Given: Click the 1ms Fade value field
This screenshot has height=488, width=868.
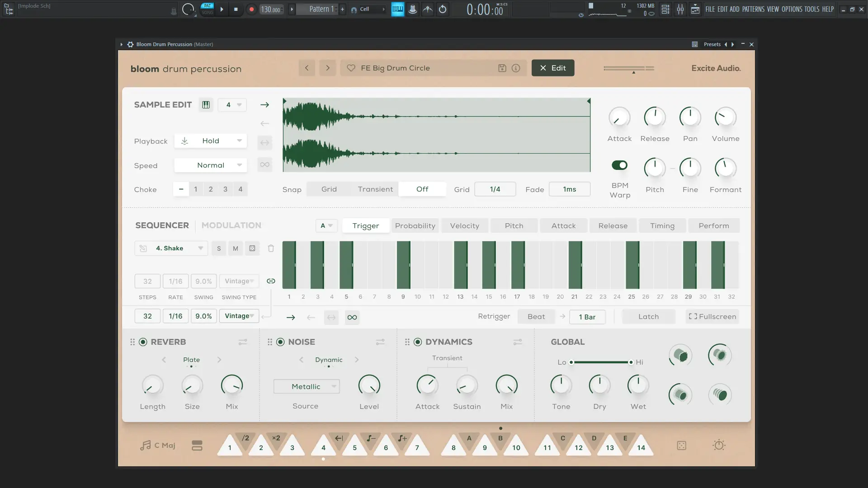Looking at the screenshot, I should [569, 189].
